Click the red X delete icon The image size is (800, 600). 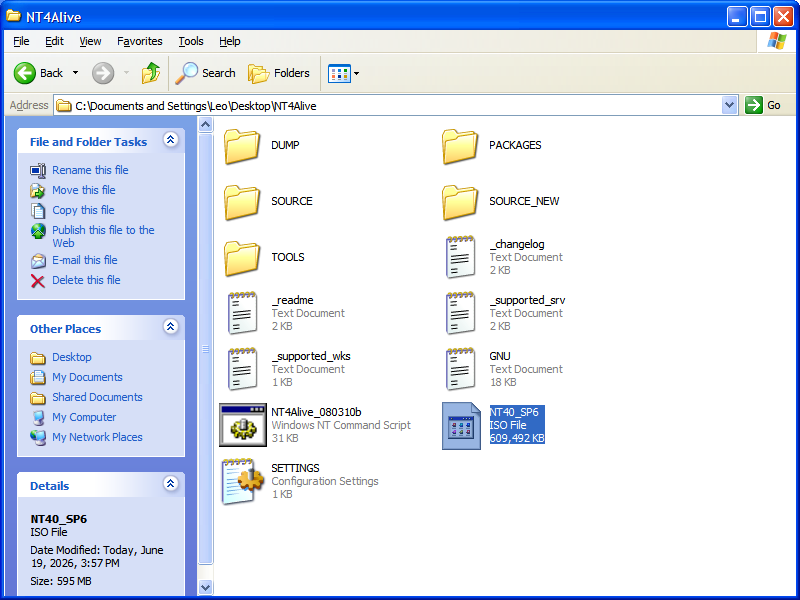(38, 281)
